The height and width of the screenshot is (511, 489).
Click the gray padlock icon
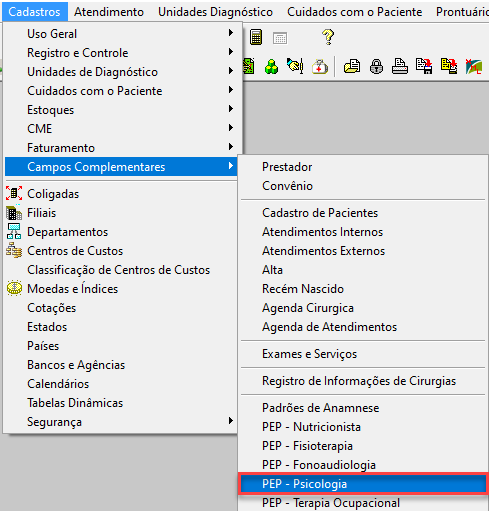[x=376, y=66]
